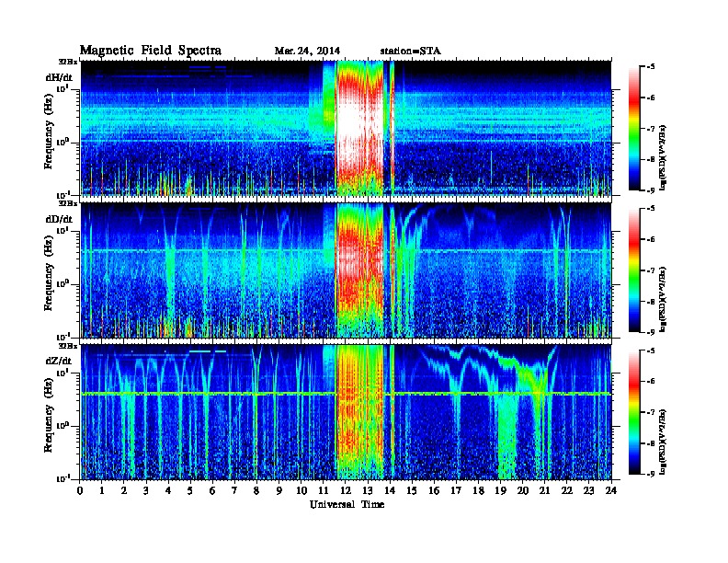Click the '-7' value on middle color bar
The height and width of the screenshot is (563, 728).
[x=650, y=270]
